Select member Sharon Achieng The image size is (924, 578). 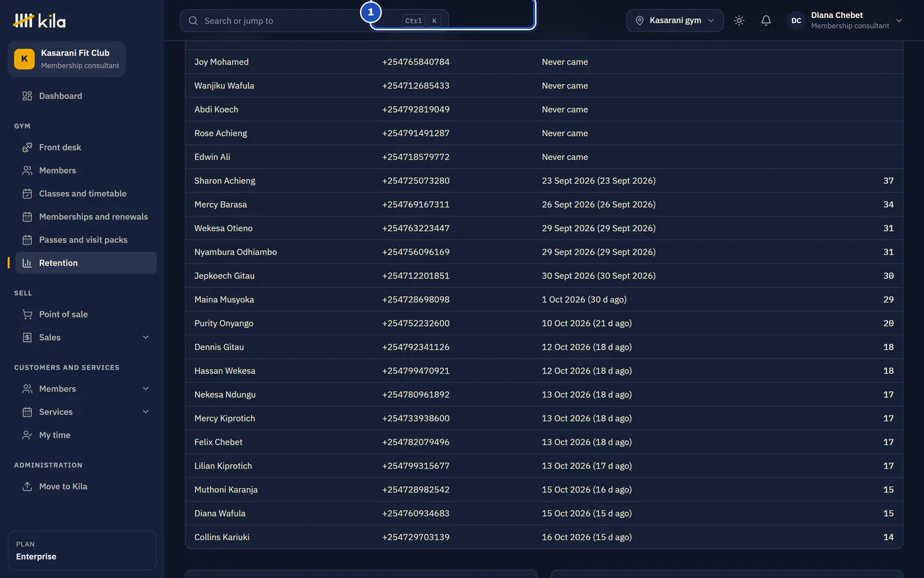coord(225,180)
